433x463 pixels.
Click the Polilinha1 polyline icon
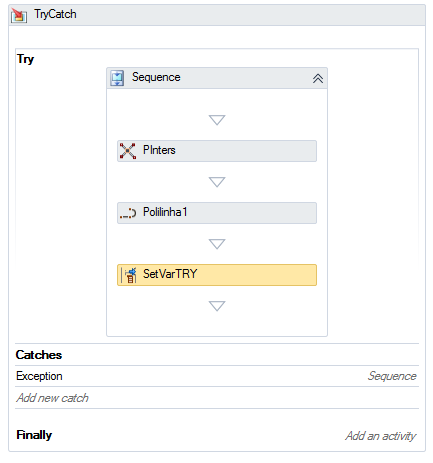(128, 213)
